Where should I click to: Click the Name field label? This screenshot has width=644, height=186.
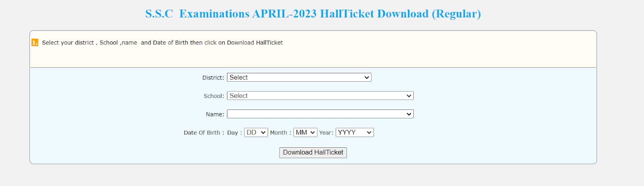point(215,115)
